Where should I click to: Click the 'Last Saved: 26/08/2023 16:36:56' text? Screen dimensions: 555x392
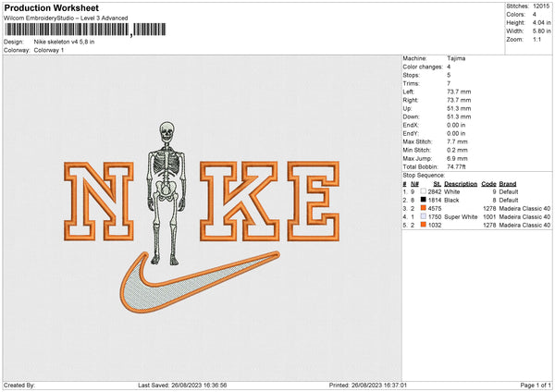tap(182, 385)
